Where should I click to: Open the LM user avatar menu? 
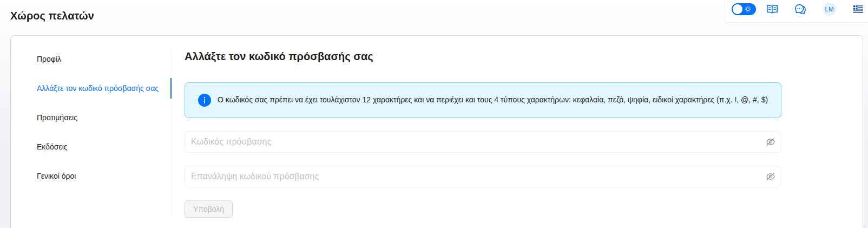click(829, 9)
